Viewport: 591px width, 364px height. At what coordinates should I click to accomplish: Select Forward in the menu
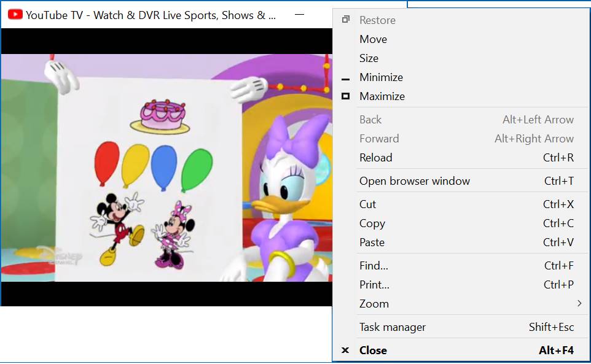pyautogui.click(x=461, y=139)
